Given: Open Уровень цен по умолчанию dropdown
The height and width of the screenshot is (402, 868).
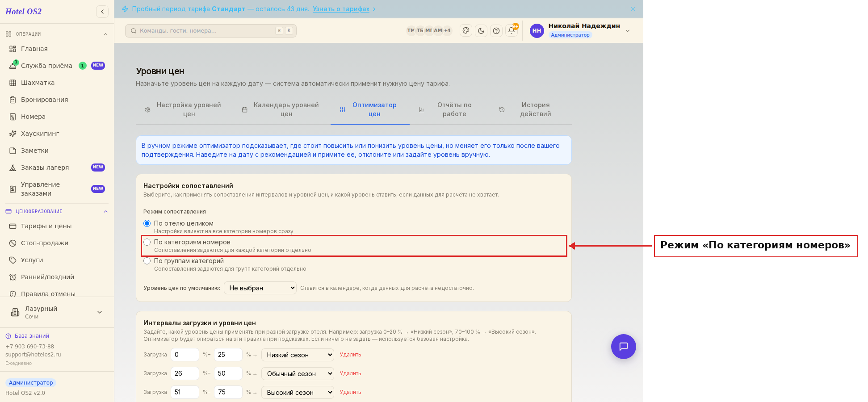Looking at the screenshot, I should (x=260, y=288).
